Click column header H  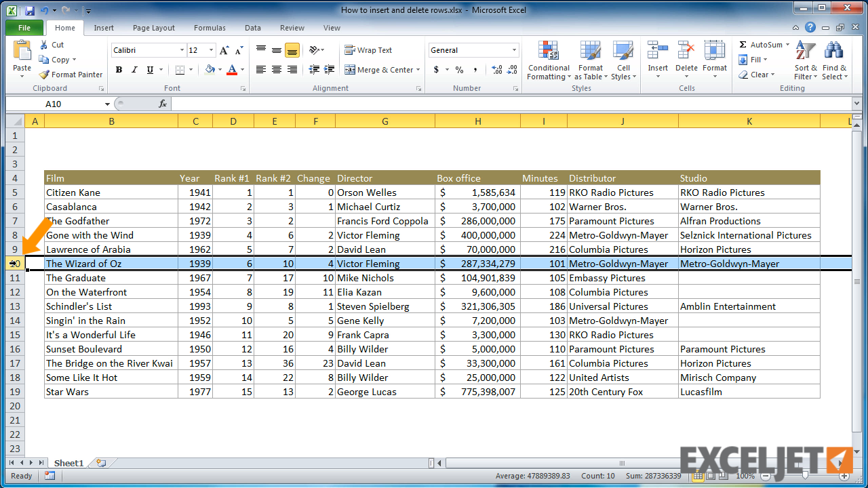tap(478, 121)
